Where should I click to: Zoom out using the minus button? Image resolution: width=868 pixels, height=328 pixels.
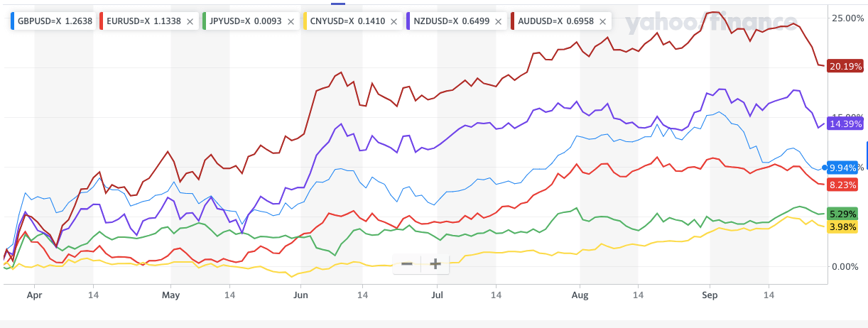(x=407, y=264)
